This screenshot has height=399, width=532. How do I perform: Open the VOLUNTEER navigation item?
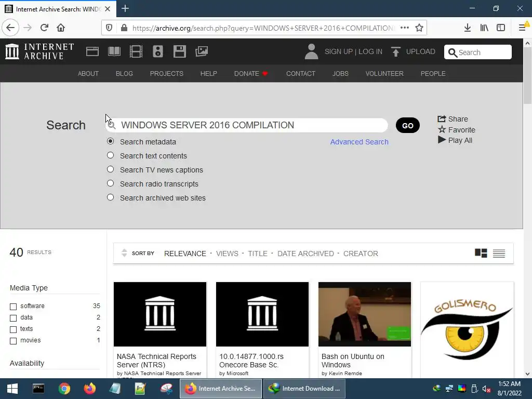[x=384, y=74]
